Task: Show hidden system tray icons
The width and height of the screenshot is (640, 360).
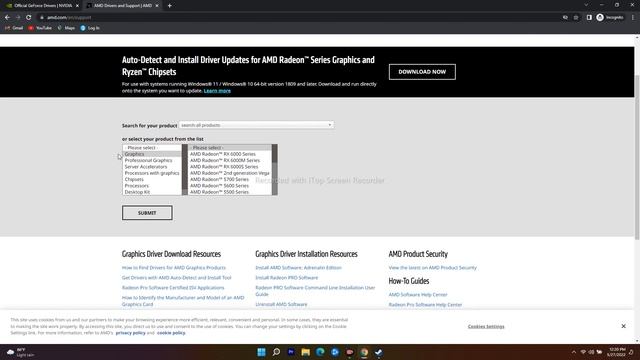Action: pyautogui.click(x=574, y=352)
